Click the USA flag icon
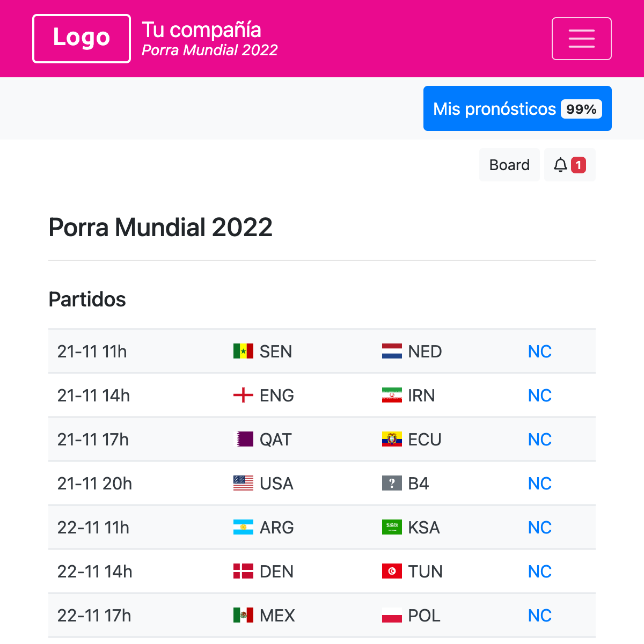This screenshot has width=644, height=644. point(243,483)
